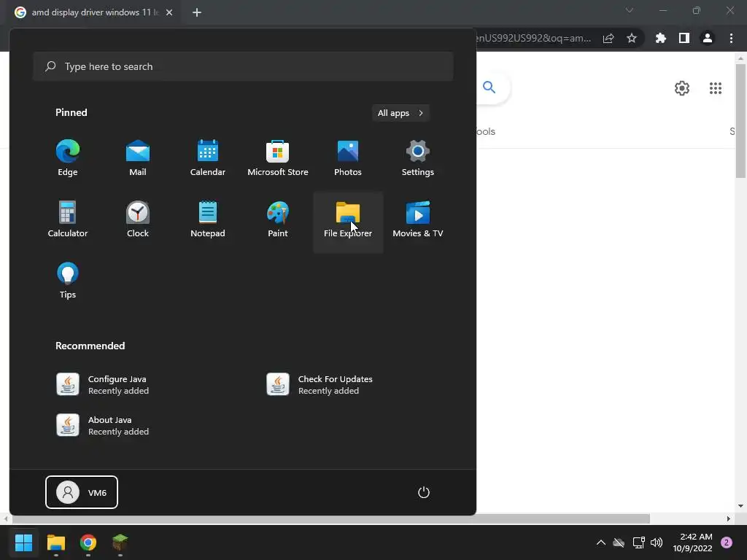
Task: Click the vertical scrollbar thumb in Chrome
Action: 741,121
